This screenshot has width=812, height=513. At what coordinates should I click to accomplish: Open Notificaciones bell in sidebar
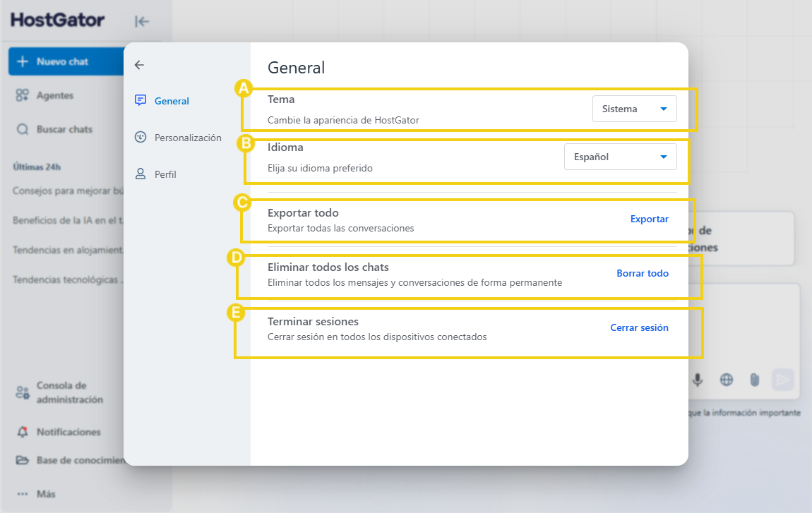(23, 432)
